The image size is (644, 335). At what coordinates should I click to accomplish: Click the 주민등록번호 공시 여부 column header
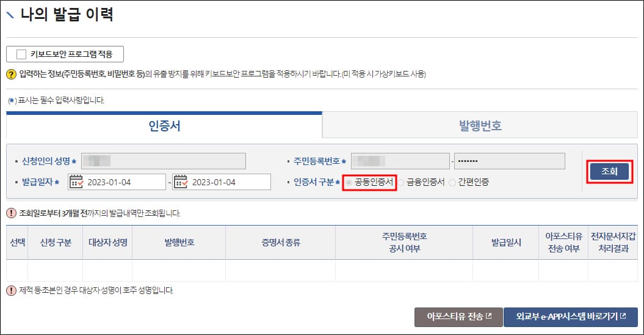click(x=405, y=243)
